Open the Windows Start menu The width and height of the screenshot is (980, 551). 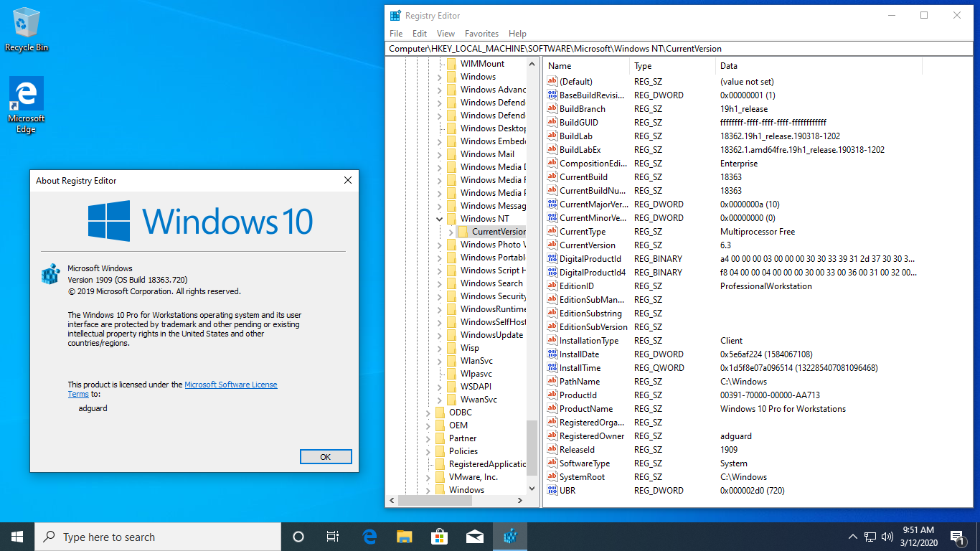point(17,537)
